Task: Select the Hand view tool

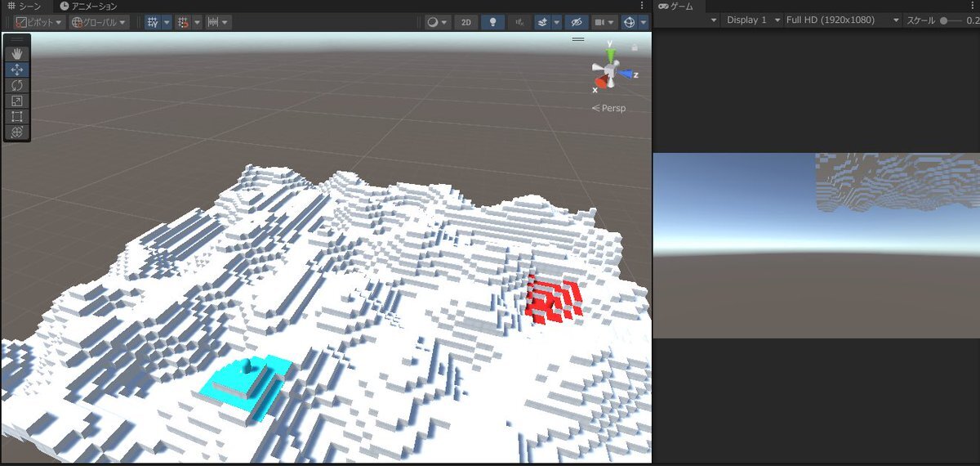Action: pyautogui.click(x=17, y=54)
